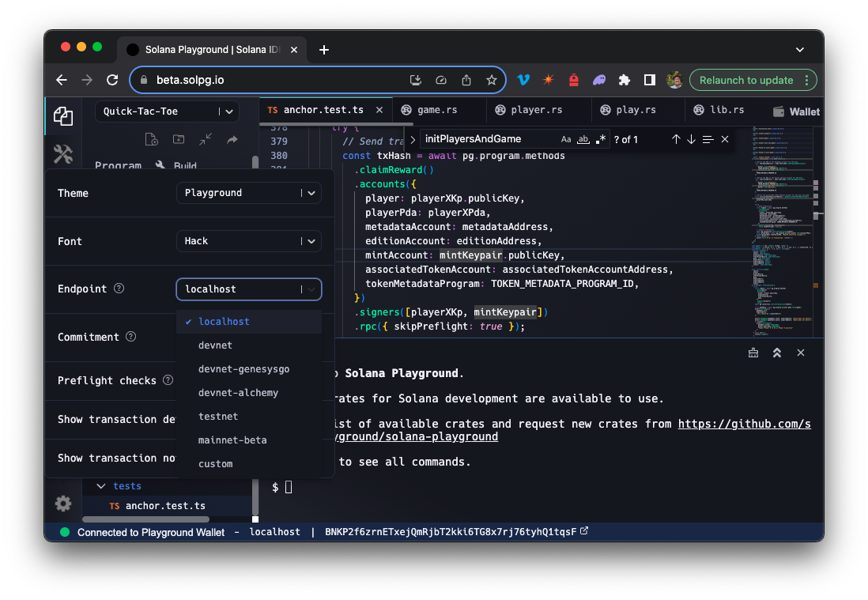
Task: Close the anchor.test.ts editor tab
Action: coord(379,110)
